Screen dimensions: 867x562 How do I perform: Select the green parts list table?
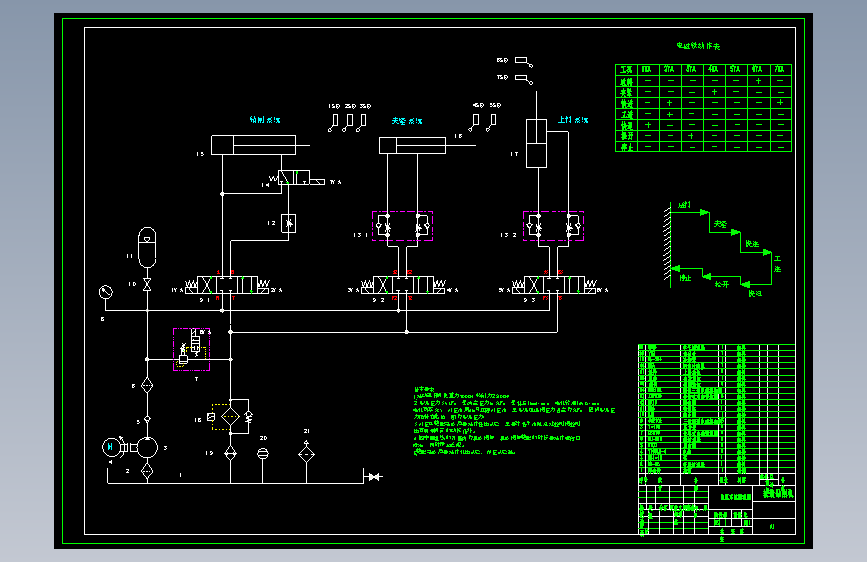(717, 409)
